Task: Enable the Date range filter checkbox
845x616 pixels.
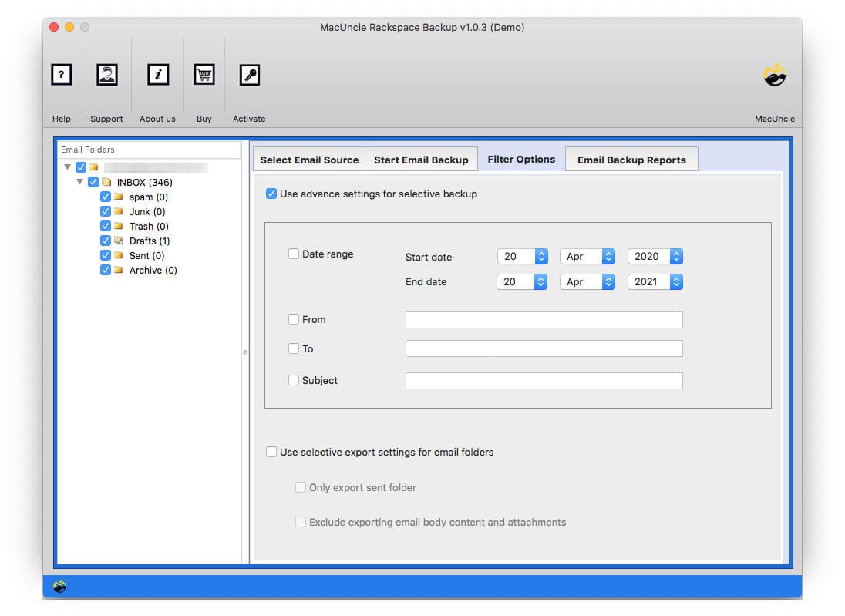Action: point(294,254)
